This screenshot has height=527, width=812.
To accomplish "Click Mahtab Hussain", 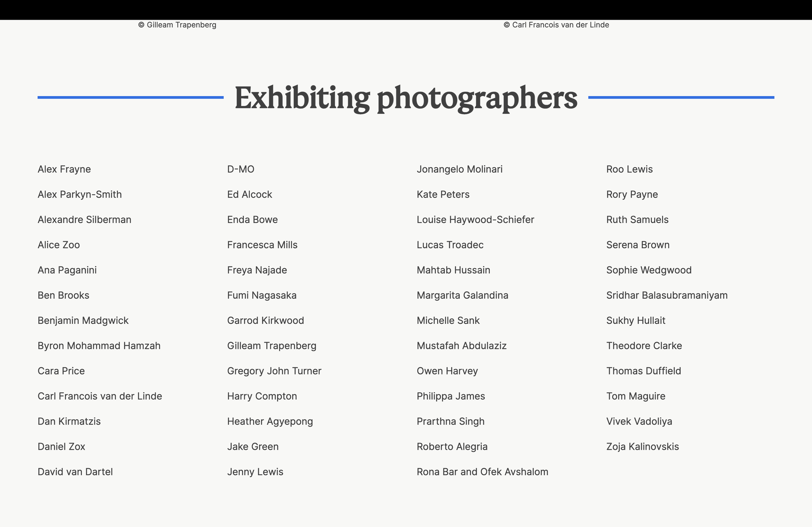I will tap(453, 270).
